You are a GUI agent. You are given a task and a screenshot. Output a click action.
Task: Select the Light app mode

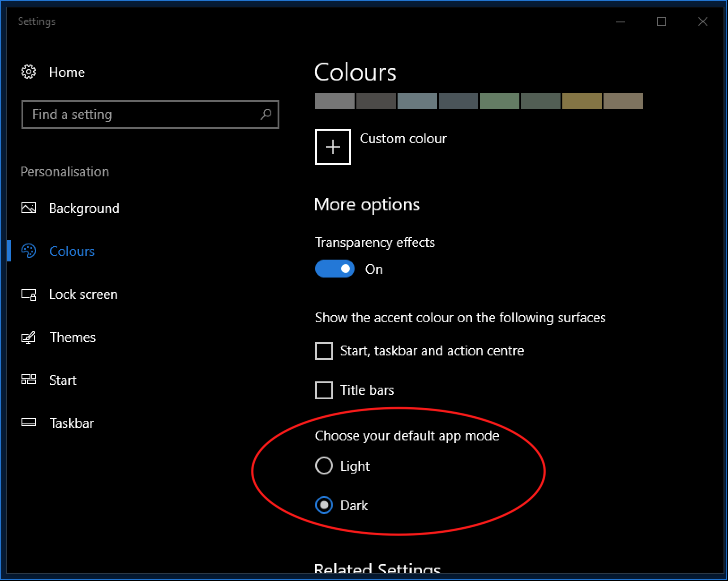[x=324, y=466]
